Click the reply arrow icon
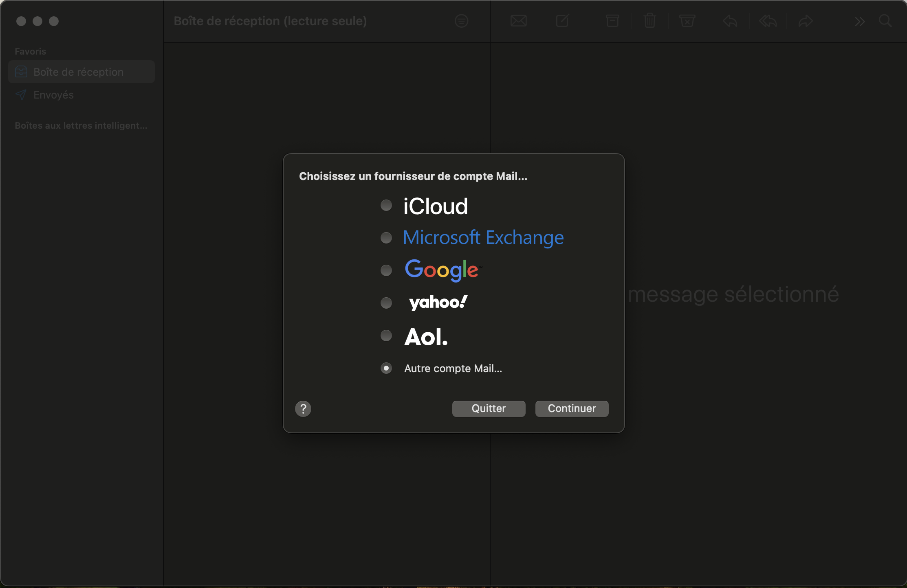The height and width of the screenshot is (588, 907). click(730, 21)
